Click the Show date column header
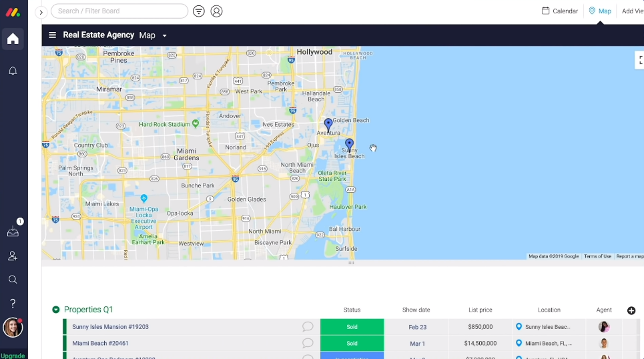 click(416, 310)
